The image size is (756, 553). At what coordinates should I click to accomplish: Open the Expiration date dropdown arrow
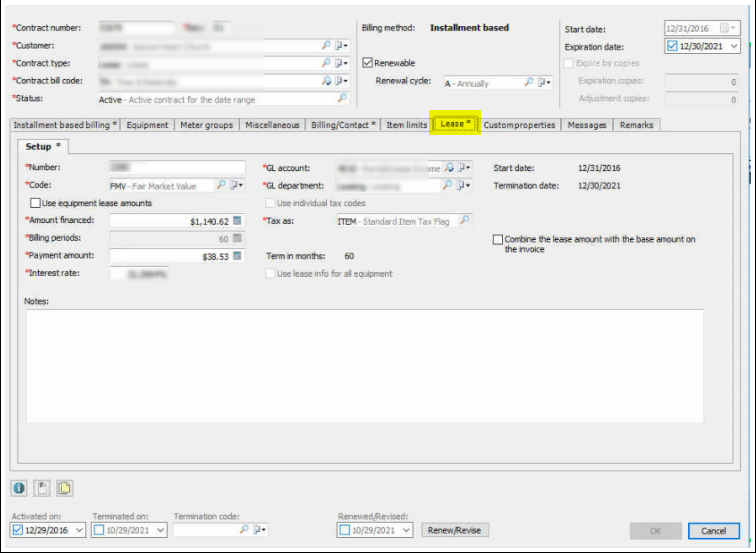734,46
